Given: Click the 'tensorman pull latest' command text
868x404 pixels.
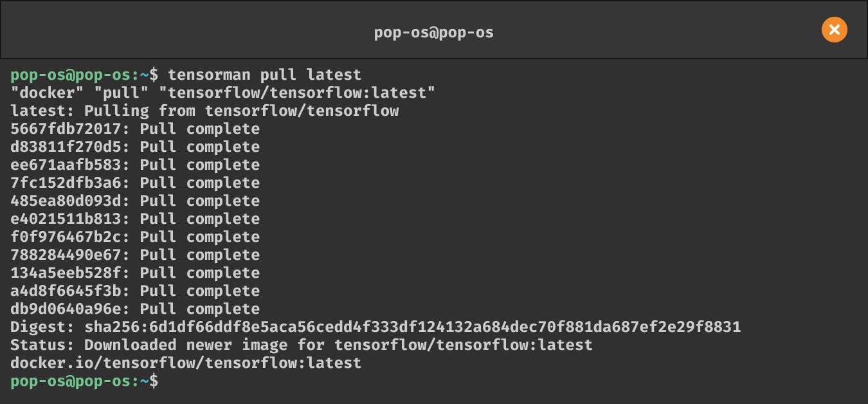Looking at the screenshot, I should click(264, 75).
